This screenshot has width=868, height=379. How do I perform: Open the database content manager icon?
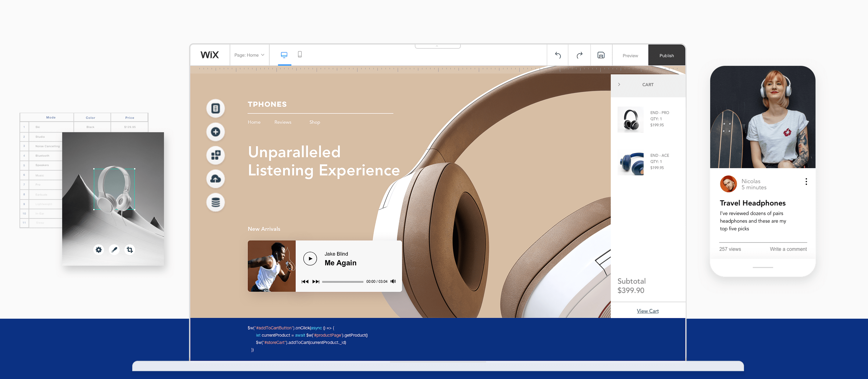215,203
